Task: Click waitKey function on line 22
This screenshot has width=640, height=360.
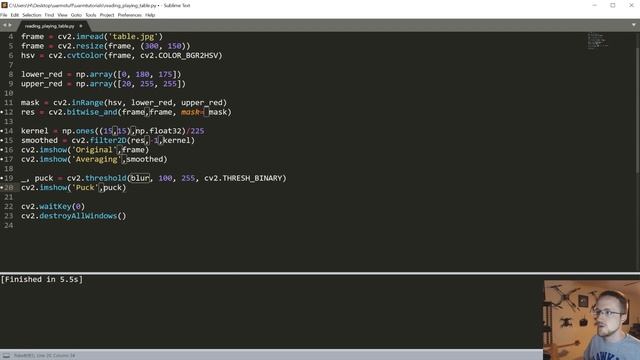Action: tap(55, 206)
